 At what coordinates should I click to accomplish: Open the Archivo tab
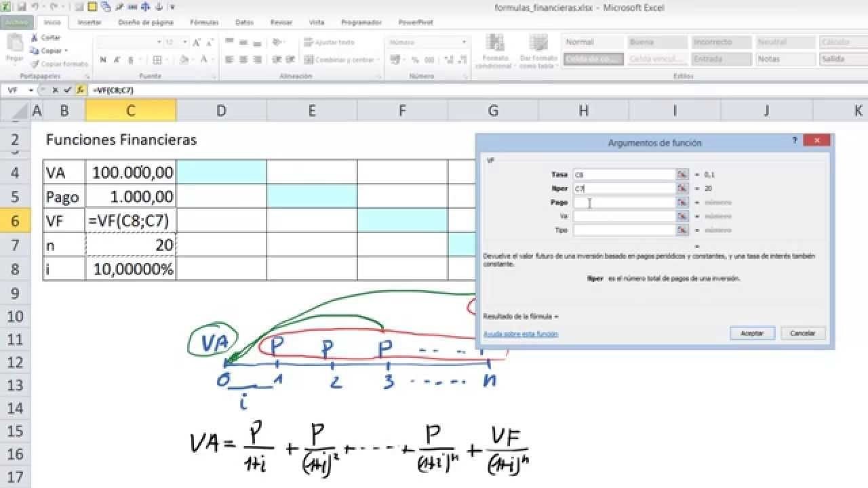[16, 22]
